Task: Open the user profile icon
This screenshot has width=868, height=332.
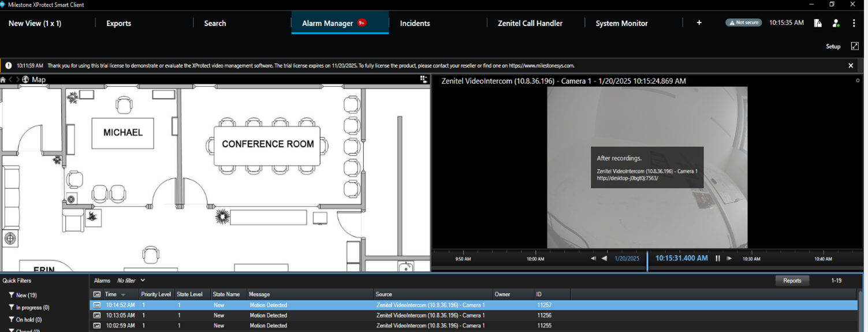Action: click(836, 23)
